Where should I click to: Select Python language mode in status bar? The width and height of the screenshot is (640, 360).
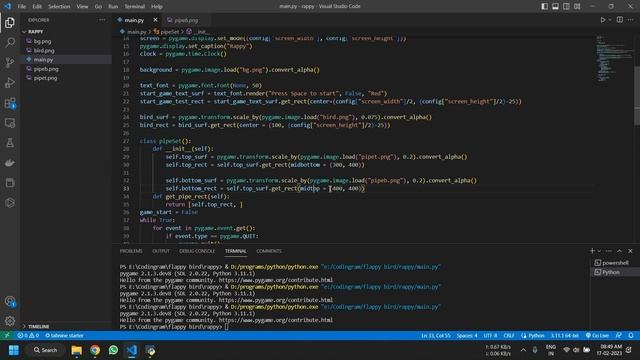pyautogui.click(x=533, y=336)
